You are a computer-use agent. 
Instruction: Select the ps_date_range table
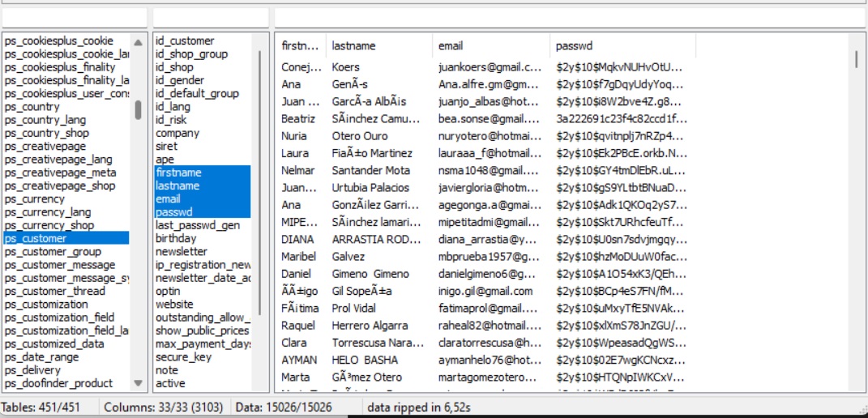(66, 357)
